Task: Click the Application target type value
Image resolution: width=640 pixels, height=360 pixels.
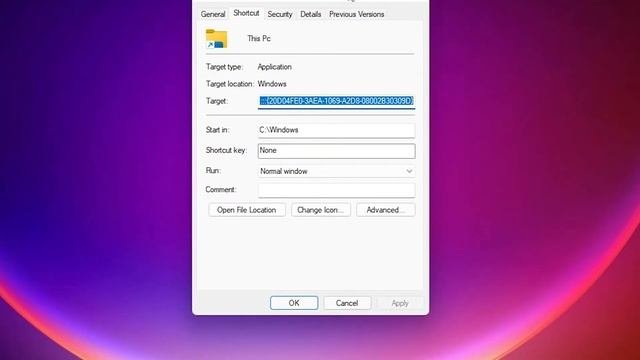Action: pyautogui.click(x=274, y=67)
